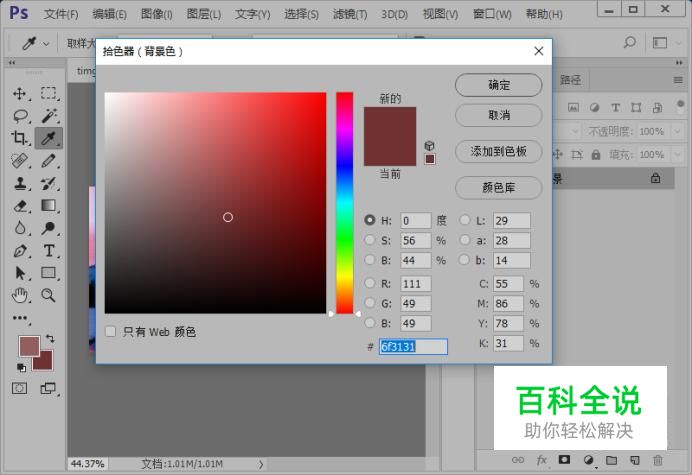Select the Lab L radio button
The width and height of the screenshot is (692, 475).
tap(464, 220)
